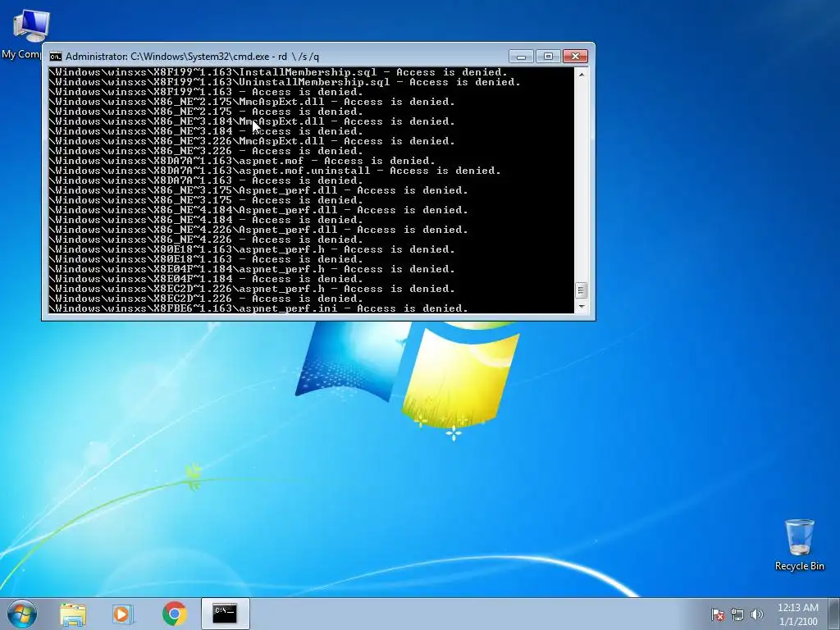
Task: Maximize the Command Prompt window
Action: (548, 57)
